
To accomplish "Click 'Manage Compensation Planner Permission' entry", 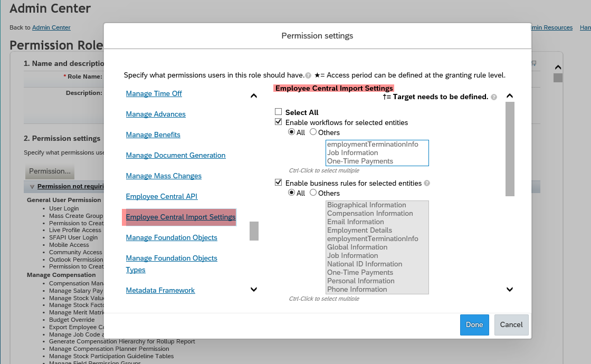I will coord(109,349).
